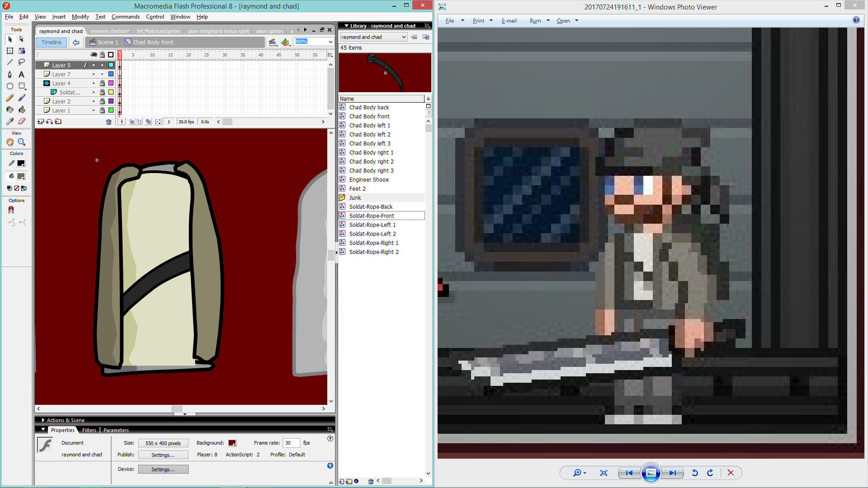The width and height of the screenshot is (868, 488).
Task: Toggle visibility dot for Layer 5
Action: [x=94, y=66]
